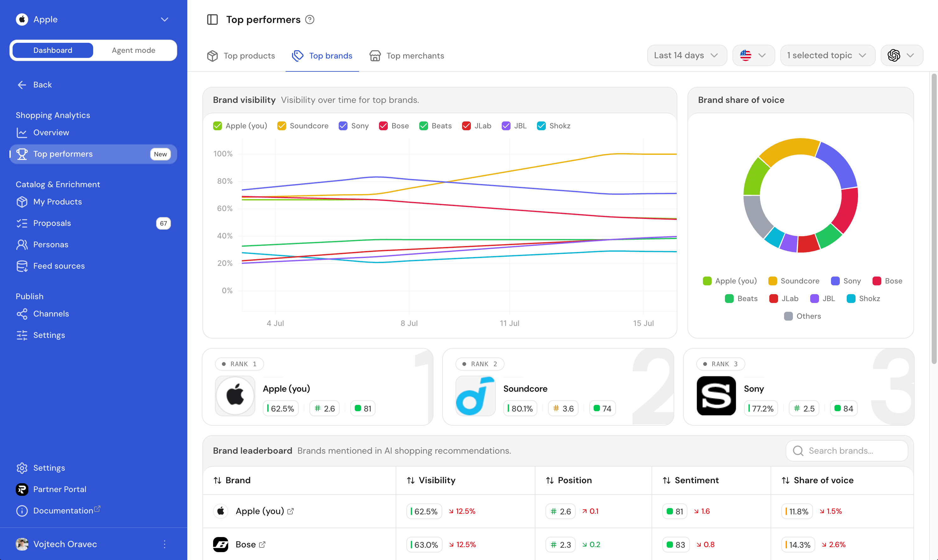The width and height of the screenshot is (938, 560).
Task: Open the user menu three-dots icon
Action: pos(165,544)
